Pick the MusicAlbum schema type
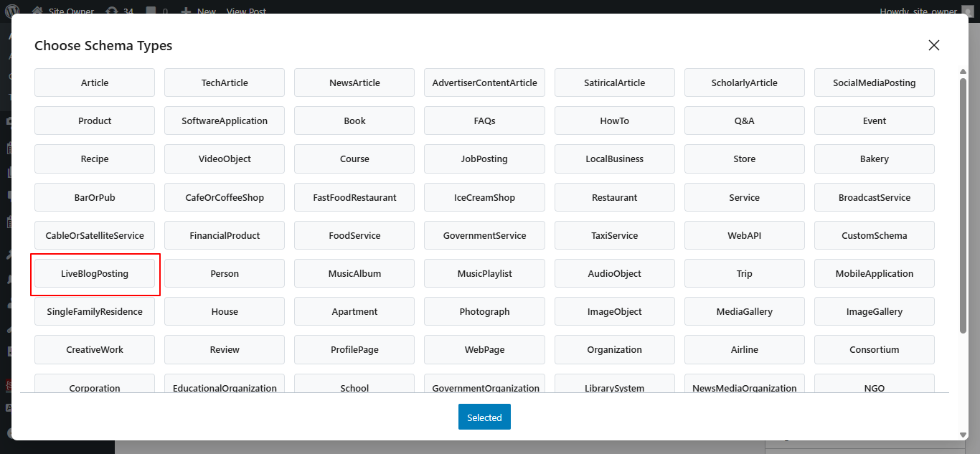 pos(354,273)
